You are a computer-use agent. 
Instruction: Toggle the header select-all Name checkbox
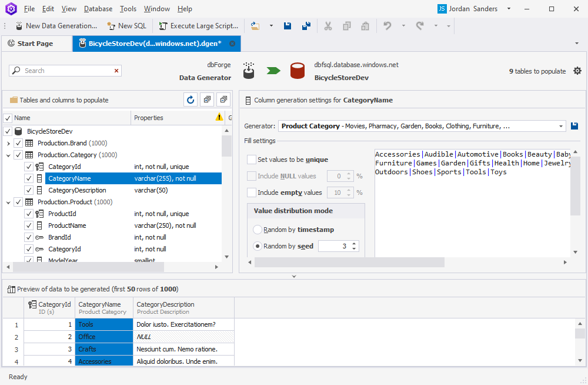click(x=8, y=118)
